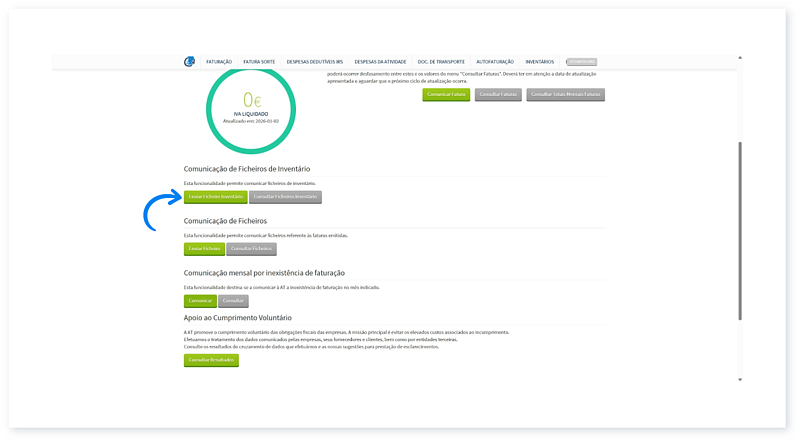800x442 pixels.
Task: Click the scrollbar up arrow
Action: click(740, 58)
